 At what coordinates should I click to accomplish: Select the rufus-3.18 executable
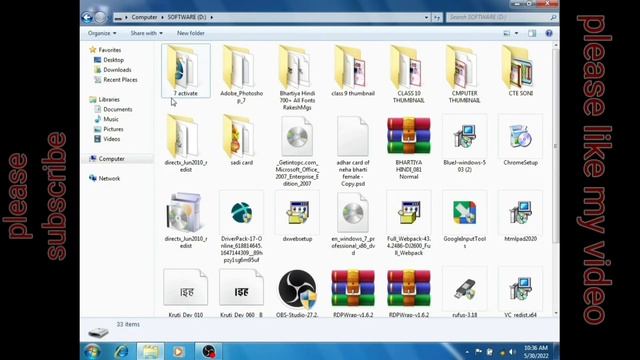pos(464,293)
